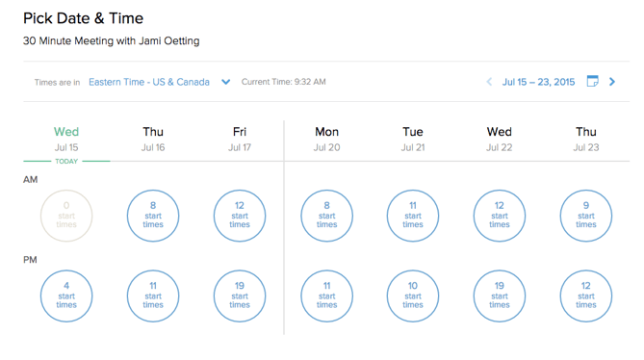The width and height of the screenshot is (644, 360).
Task: Select Thu Jul 23 AM 9 start times
Action: [586, 216]
